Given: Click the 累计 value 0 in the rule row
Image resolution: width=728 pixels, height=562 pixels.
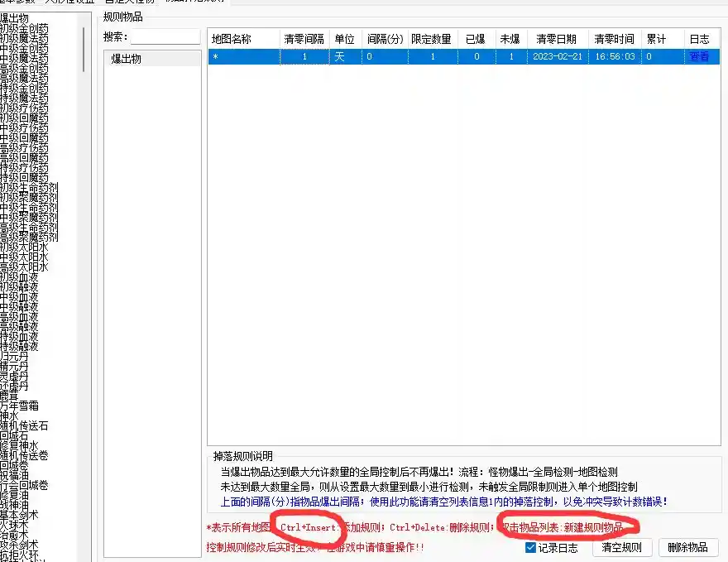Looking at the screenshot, I should [x=663, y=56].
